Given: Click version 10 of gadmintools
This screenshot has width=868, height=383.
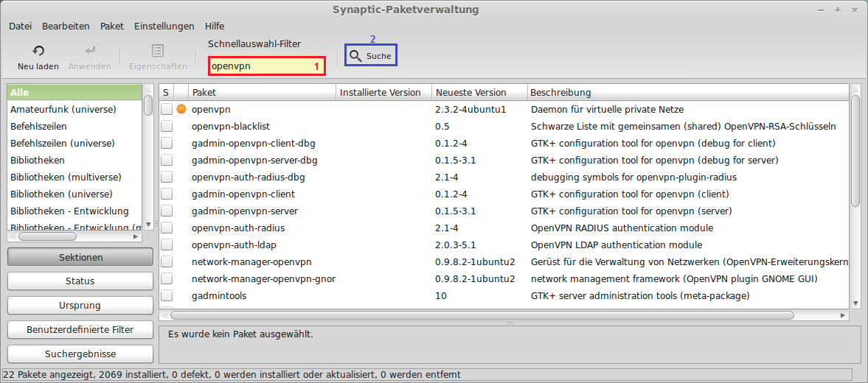Looking at the screenshot, I should [441, 295].
